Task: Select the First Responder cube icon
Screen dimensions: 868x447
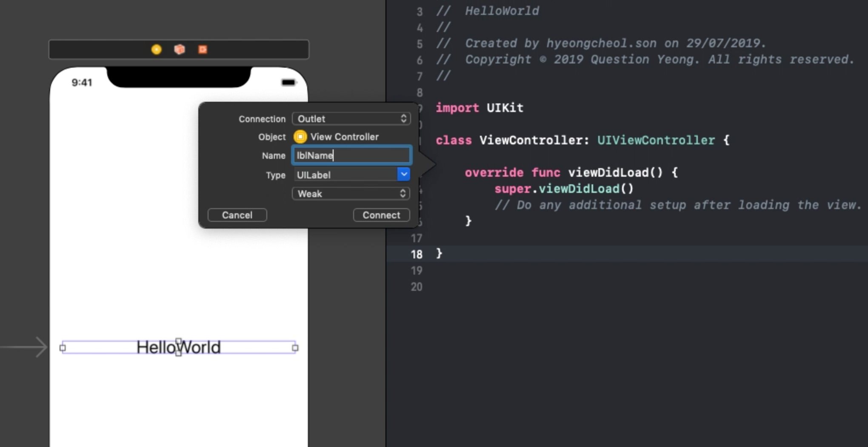Action: tap(180, 49)
